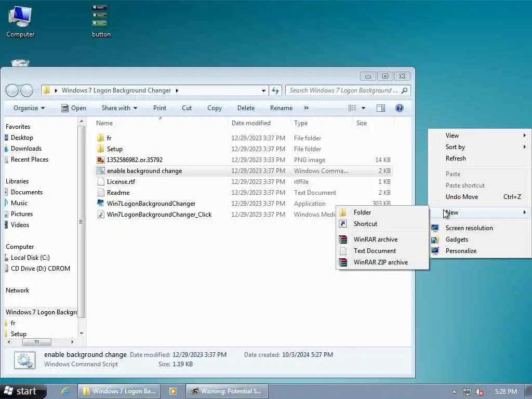Select Pictures library in navigation pane

click(22, 214)
